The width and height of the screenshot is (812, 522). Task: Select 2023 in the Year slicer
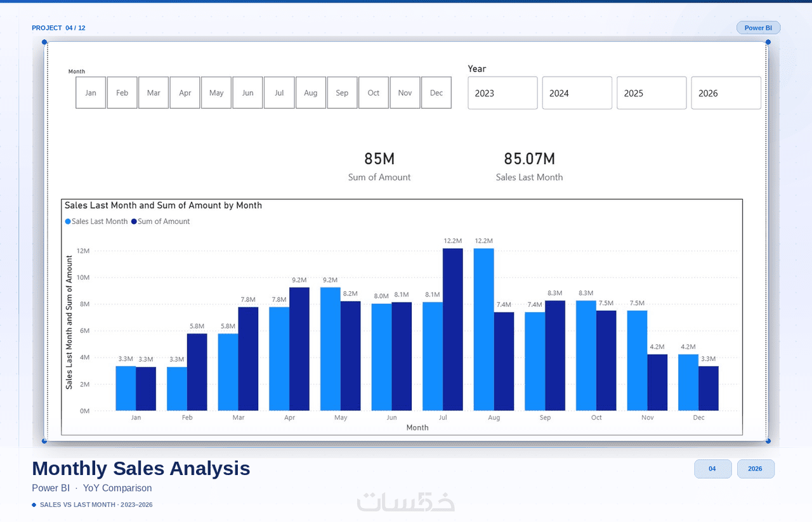502,93
